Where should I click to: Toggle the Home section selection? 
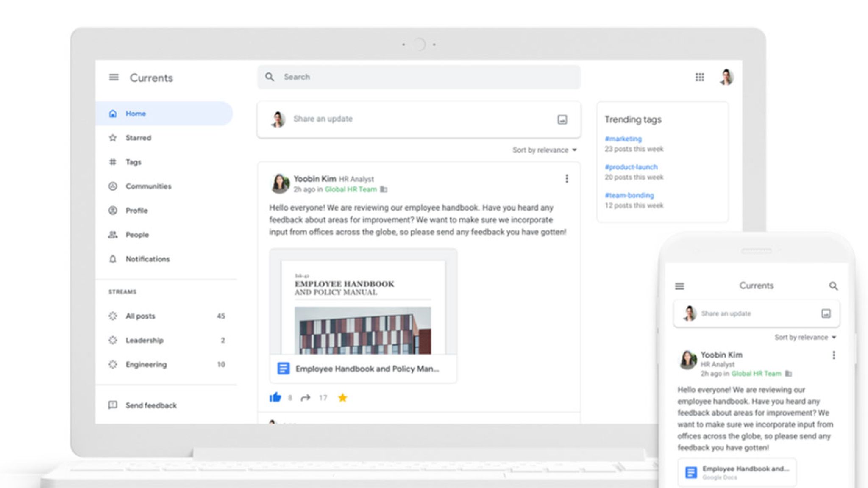pyautogui.click(x=135, y=113)
